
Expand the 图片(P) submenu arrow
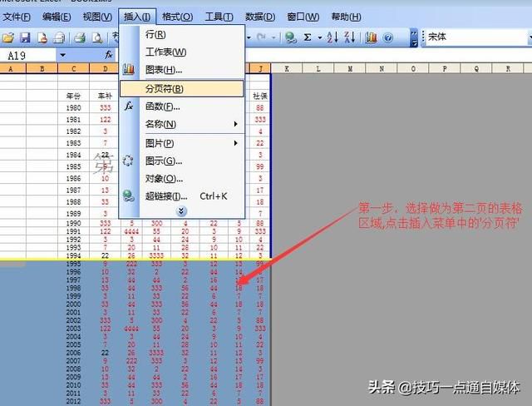click(x=235, y=143)
